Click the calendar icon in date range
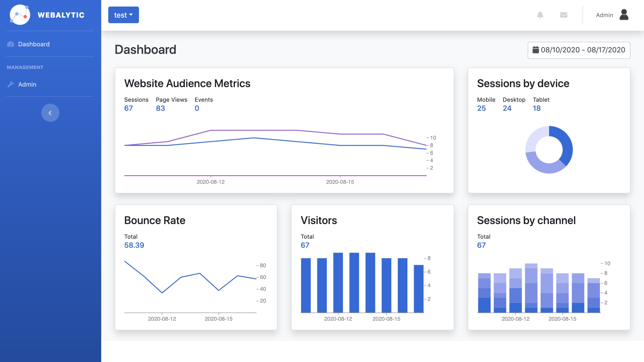Screen dimensions: 644x362 pos(535,50)
